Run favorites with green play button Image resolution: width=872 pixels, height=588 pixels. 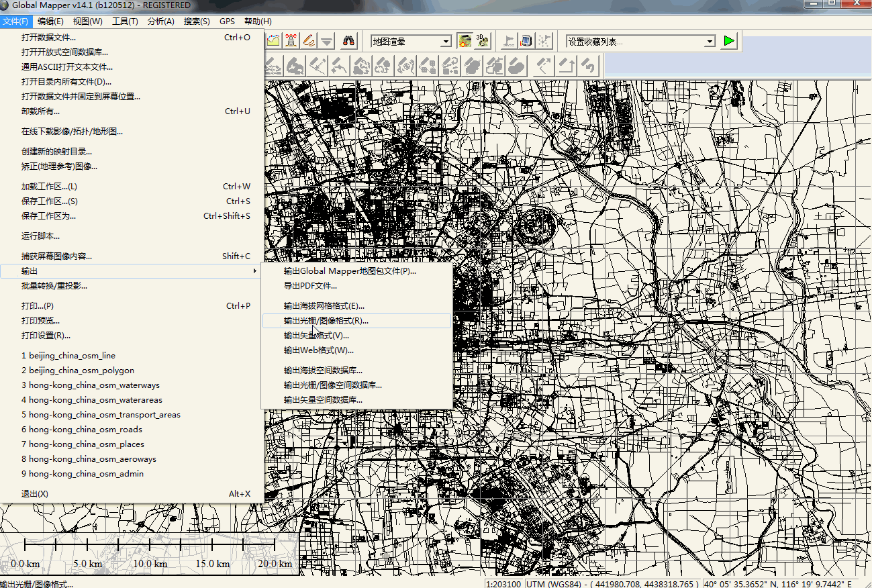coord(728,42)
